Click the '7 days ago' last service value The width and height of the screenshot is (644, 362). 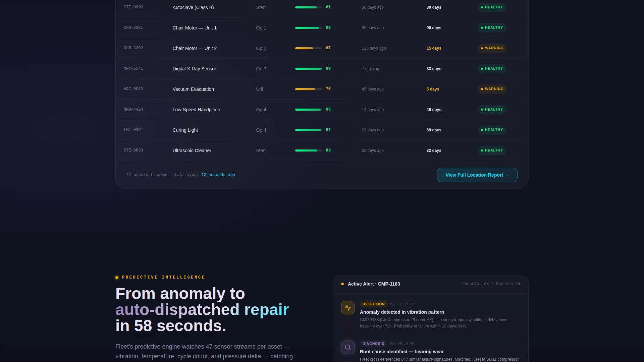(x=371, y=69)
